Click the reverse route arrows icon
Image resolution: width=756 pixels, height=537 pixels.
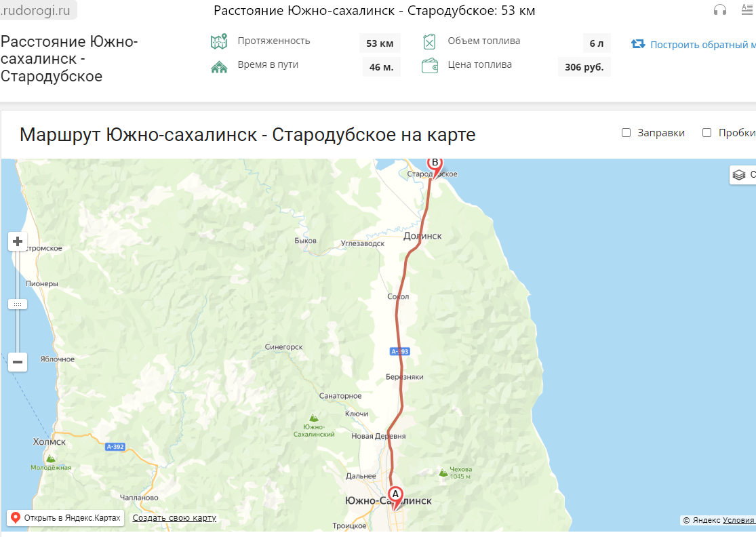click(638, 44)
